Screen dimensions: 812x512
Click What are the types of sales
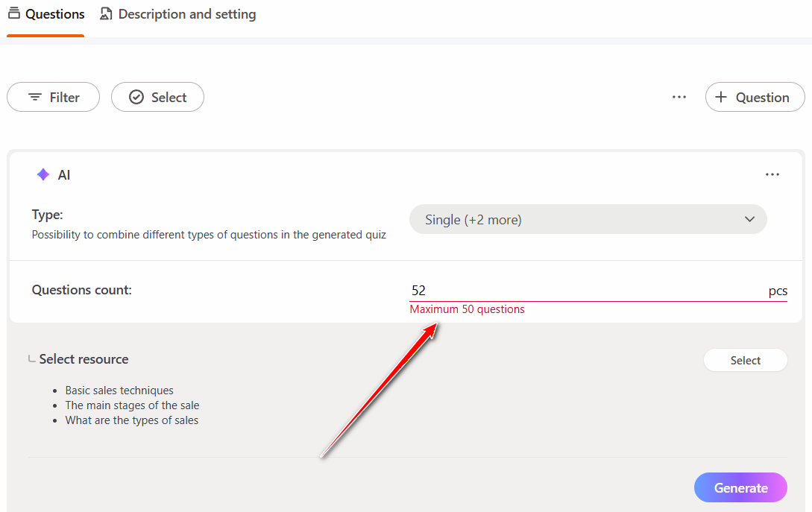point(132,420)
